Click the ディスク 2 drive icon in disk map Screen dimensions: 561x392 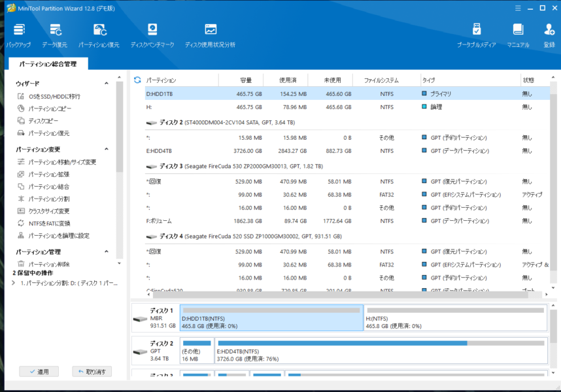pos(140,352)
